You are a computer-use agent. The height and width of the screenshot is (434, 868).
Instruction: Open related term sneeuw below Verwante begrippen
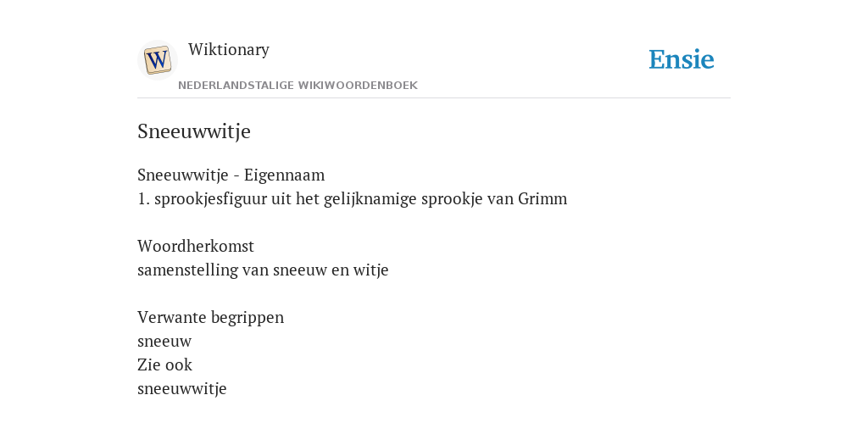(164, 342)
